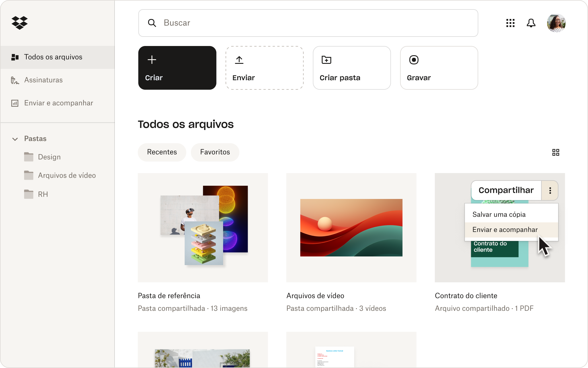Navigate to RH sidebar folder
This screenshot has width=588, height=368.
pyautogui.click(x=43, y=195)
